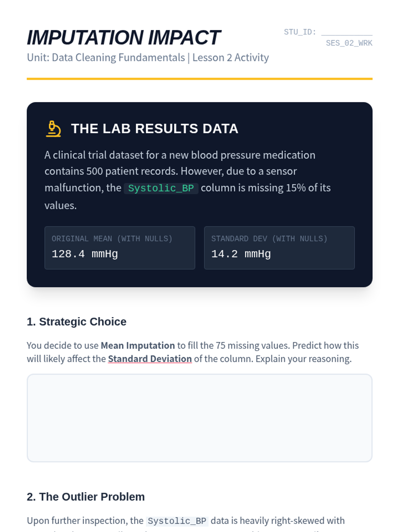Click the 14.2 mmHg deviation value
This screenshot has height=532, width=399.
click(x=241, y=254)
